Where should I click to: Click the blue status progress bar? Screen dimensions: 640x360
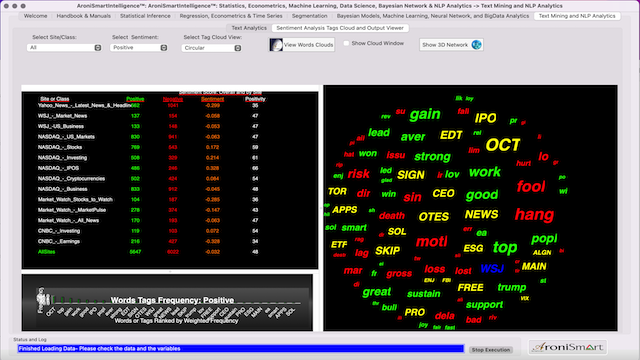241,349
